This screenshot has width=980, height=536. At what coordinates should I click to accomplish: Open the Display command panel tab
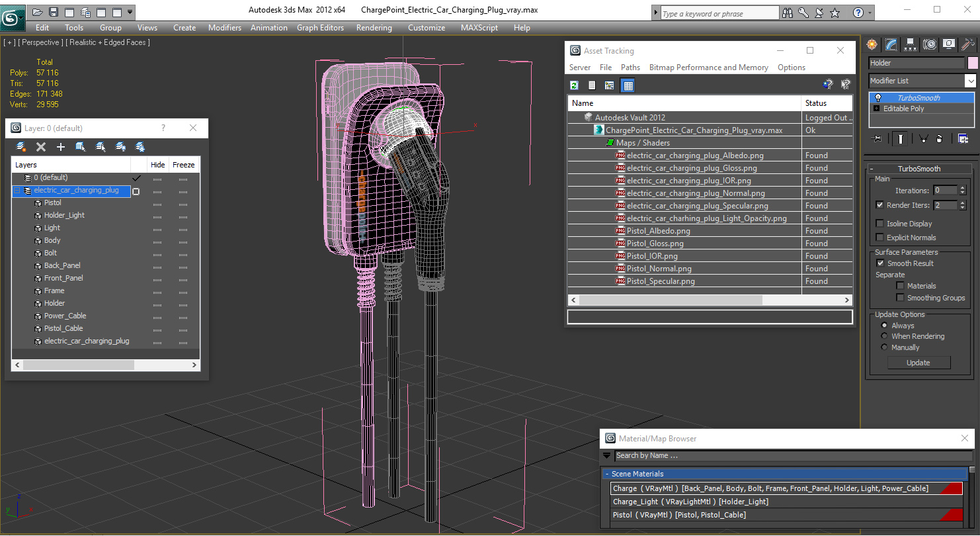[x=949, y=44]
